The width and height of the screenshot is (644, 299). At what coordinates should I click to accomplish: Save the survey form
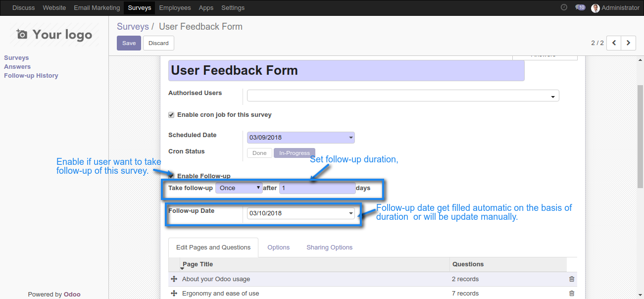129,43
